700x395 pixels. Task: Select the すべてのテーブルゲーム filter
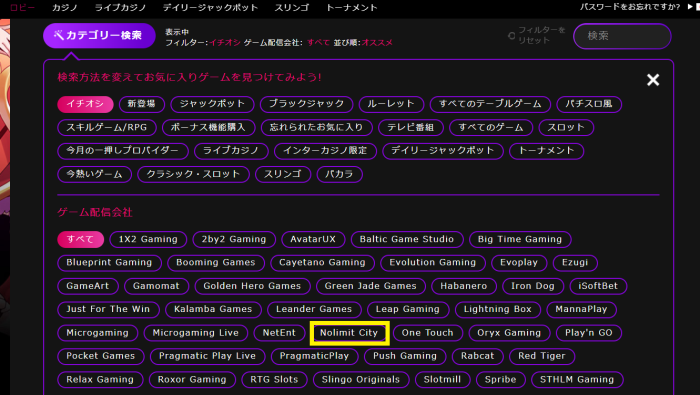tap(490, 104)
